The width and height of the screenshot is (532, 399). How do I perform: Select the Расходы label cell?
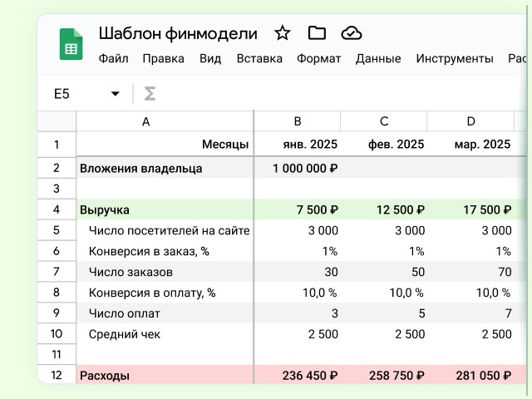coord(165,375)
